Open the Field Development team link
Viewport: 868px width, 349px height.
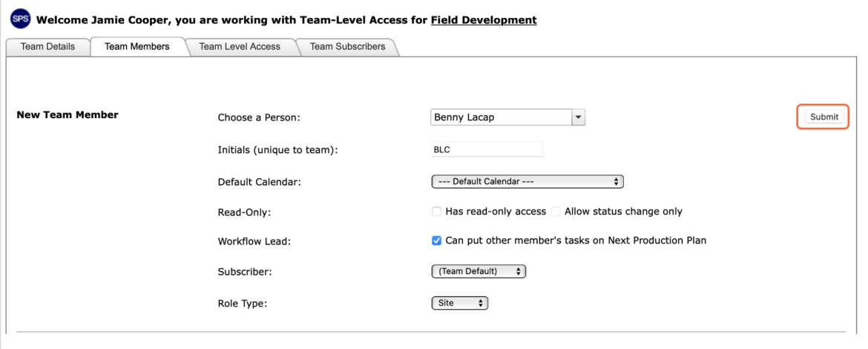click(x=483, y=21)
